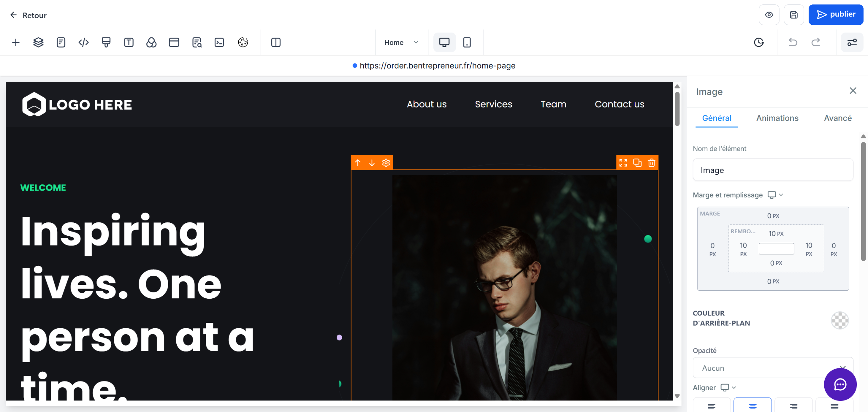This screenshot has height=412, width=868.
Task: Expand Marge et remplissage device selector
Action: coord(775,195)
